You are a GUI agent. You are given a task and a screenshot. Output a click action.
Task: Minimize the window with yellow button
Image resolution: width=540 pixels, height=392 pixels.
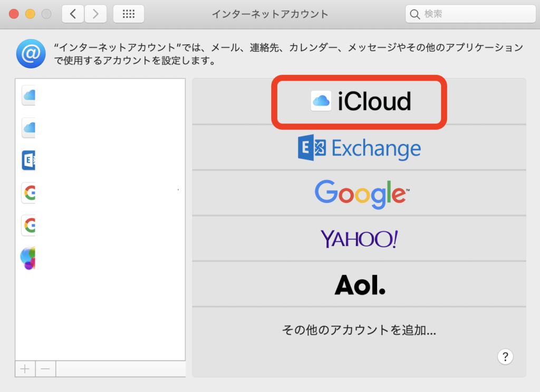point(30,14)
